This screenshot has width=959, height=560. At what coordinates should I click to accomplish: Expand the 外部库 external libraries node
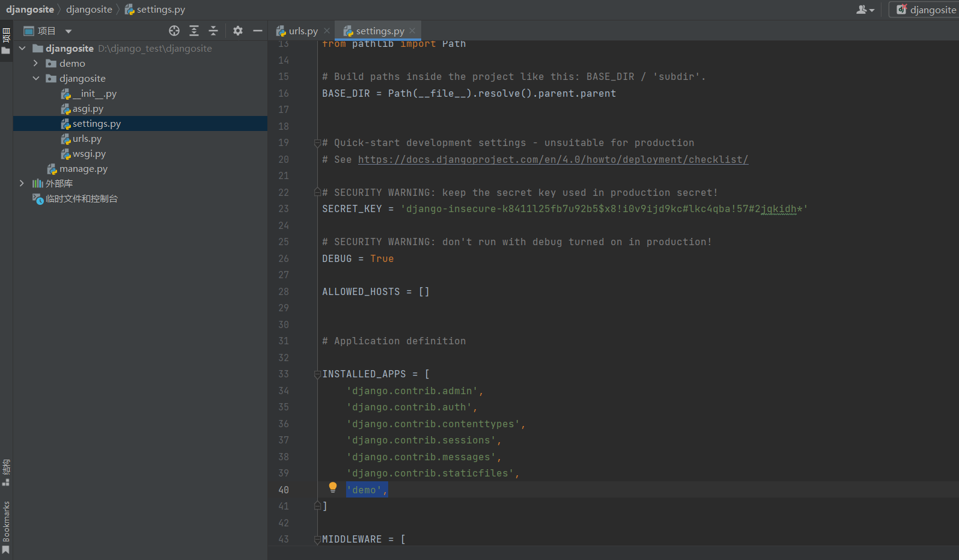click(x=22, y=183)
